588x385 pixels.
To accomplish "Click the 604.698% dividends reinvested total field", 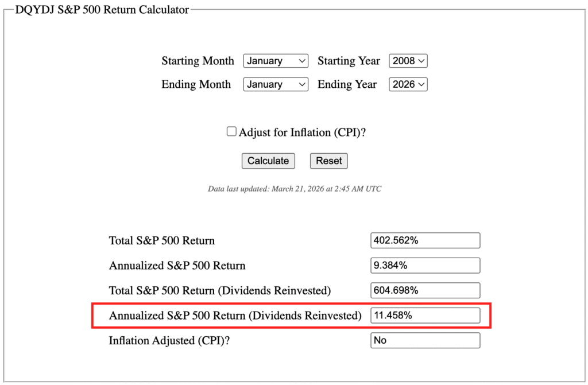I will [x=425, y=290].
